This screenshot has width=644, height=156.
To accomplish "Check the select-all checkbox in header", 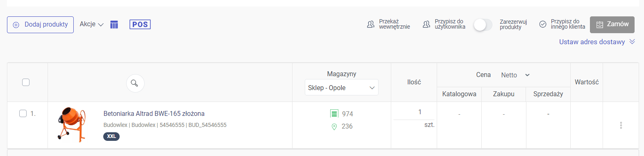I will point(26,82).
